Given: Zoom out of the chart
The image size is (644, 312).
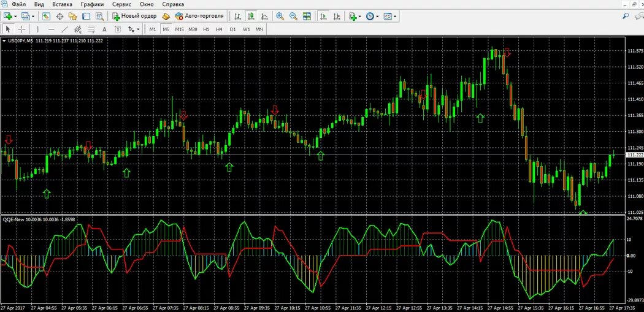Looking at the screenshot, I should click(293, 17).
